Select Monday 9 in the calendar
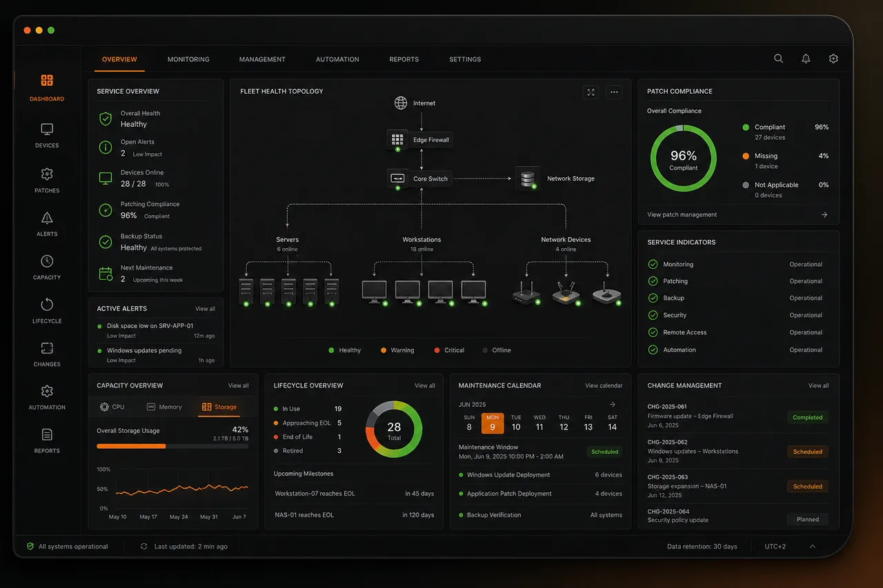 (493, 423)
